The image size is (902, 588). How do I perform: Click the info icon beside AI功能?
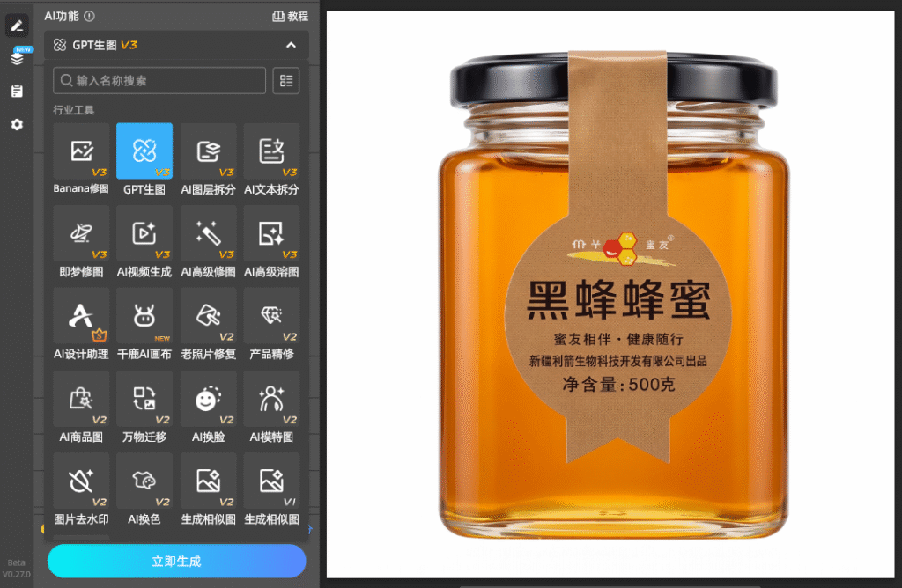point(89,16)
